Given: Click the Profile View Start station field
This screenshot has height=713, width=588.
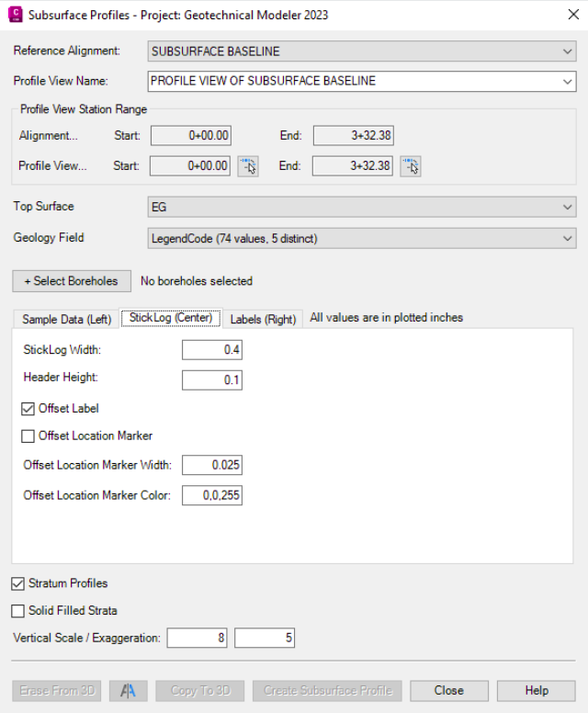Looking at the screenshot, I should 190,166.
